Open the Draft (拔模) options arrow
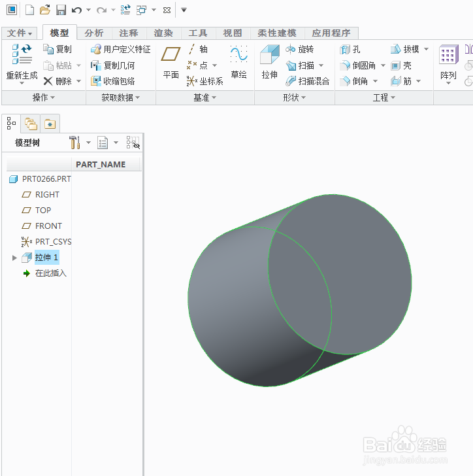Viewport: 473px width, 476px height. coord(426,49)
